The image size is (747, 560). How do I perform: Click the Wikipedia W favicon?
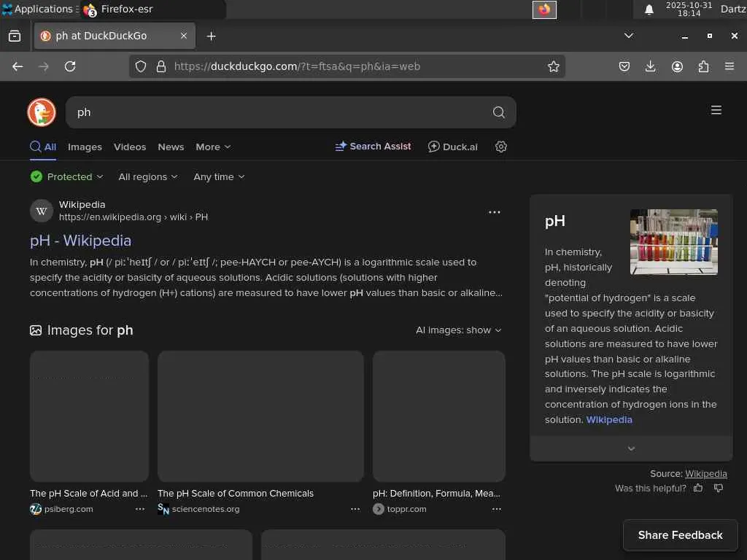coord(42,211)
